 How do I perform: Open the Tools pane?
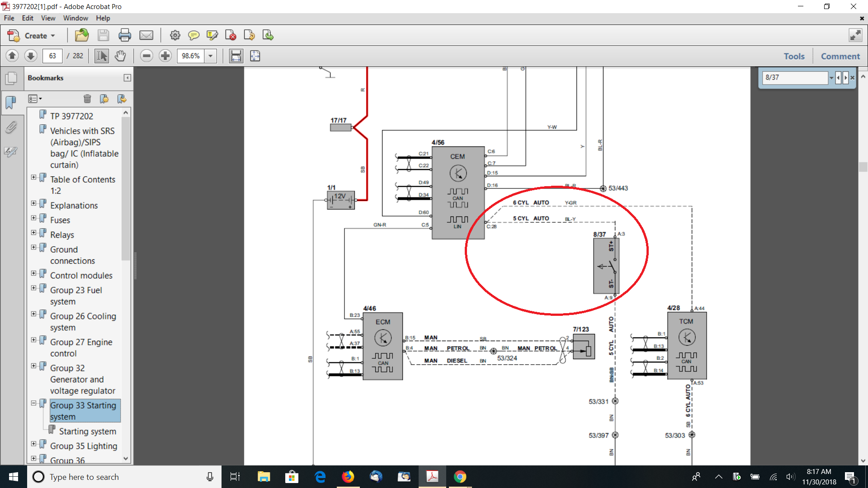coord(794,56)
